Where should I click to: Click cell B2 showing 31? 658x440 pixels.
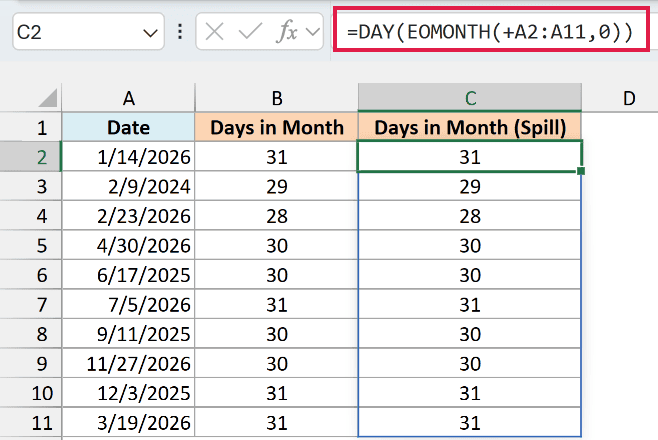pyautogui.click(x=277, y=156)
